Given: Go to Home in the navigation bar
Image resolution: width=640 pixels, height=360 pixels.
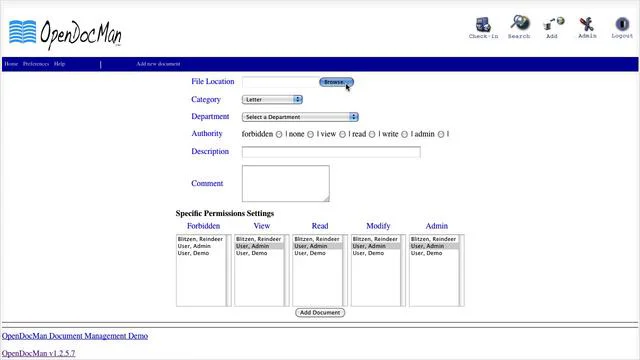Looking at the screenshot, I should pyautogui.click(x=11, y=64).
